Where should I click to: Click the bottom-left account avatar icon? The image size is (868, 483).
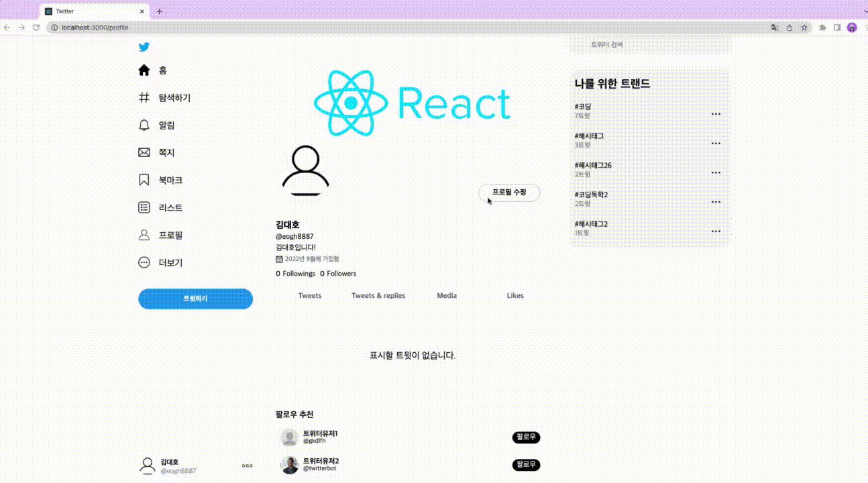147,466
